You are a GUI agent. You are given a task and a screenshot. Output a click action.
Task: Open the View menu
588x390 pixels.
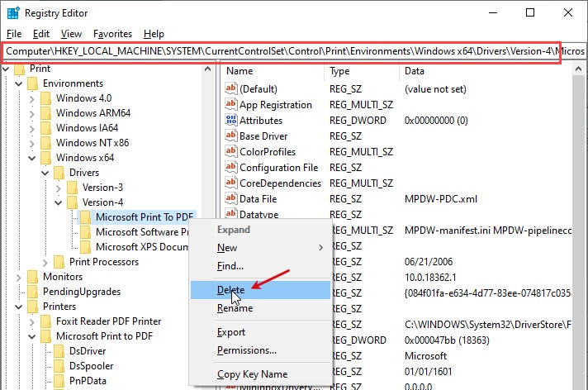(71, 34)
